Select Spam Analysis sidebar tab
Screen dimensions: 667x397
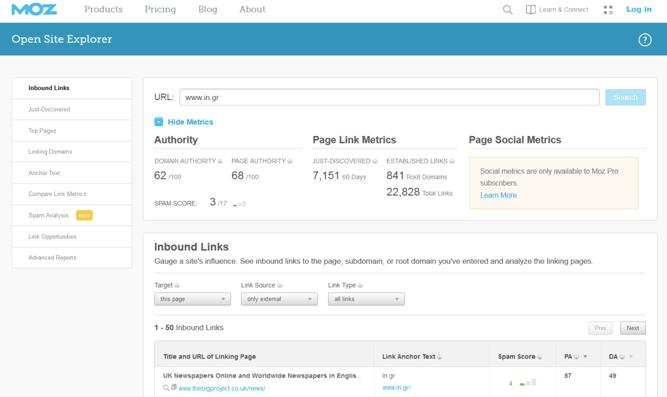pos(72,215)
